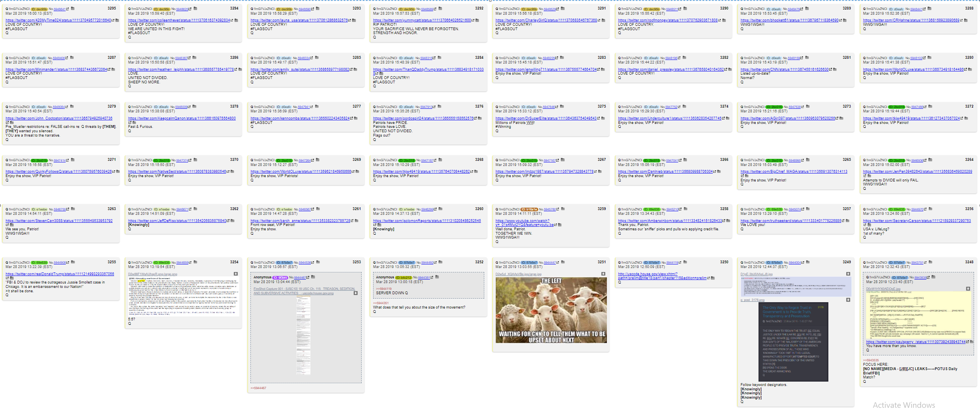This screenshot has width=980, height=409.
Task: Click the folder icon in Anonymous No.5944351 quoted post
Action: tap(437, 277)
